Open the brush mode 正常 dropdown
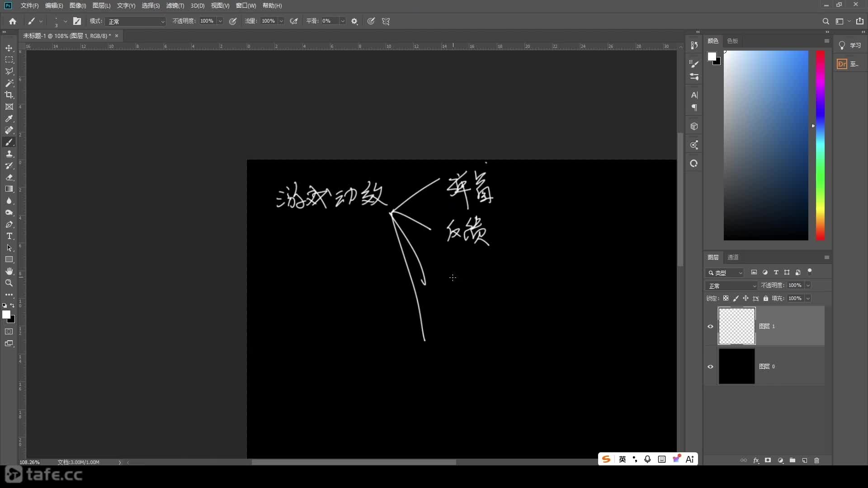The height and width of the screenshot is (488, 868). (x=136, y=21)
